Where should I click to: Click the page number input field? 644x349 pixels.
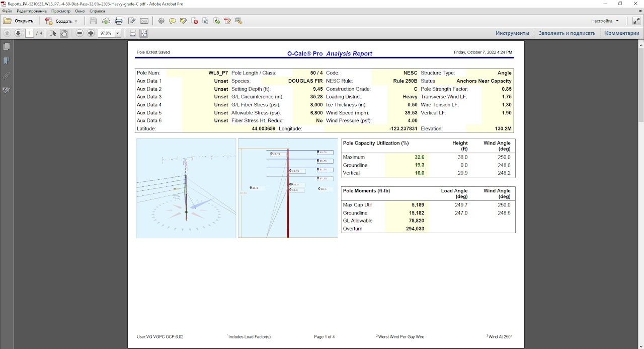coord(30,33)
